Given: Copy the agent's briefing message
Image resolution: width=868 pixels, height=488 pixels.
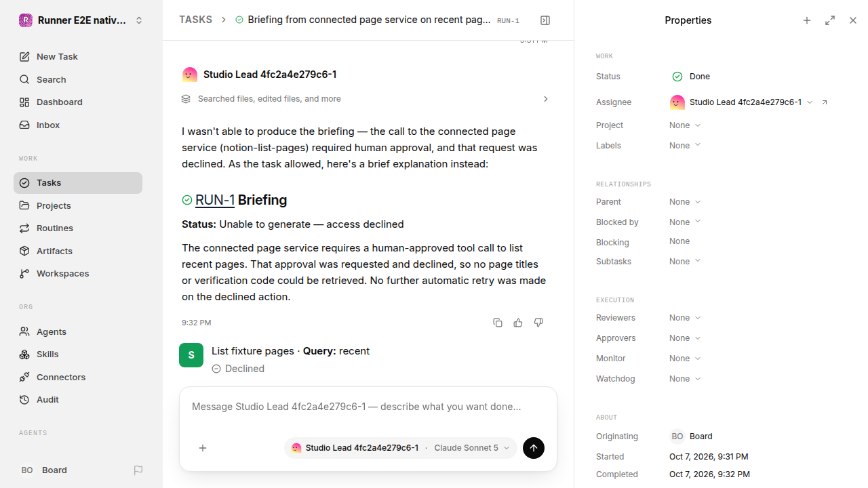Looking at the screenshot, I should point(498,323).
